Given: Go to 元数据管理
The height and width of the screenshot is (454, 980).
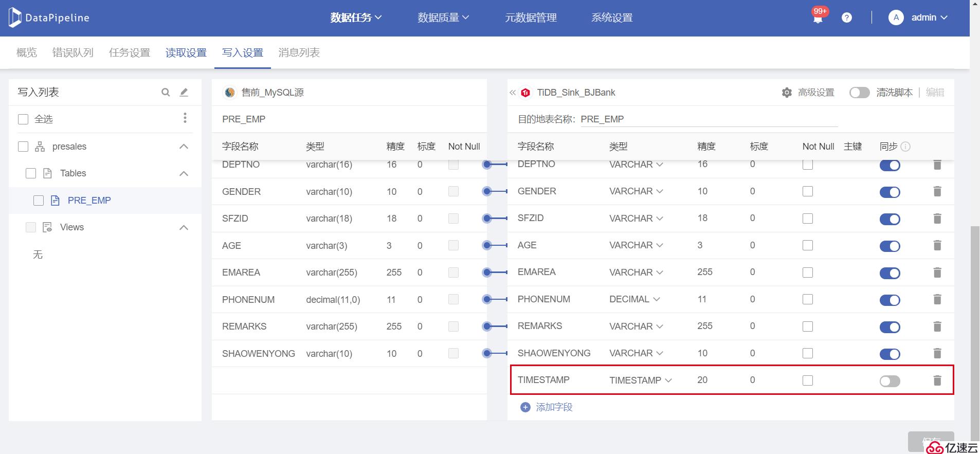Looking at the screenshot, I should coord(531,17).
